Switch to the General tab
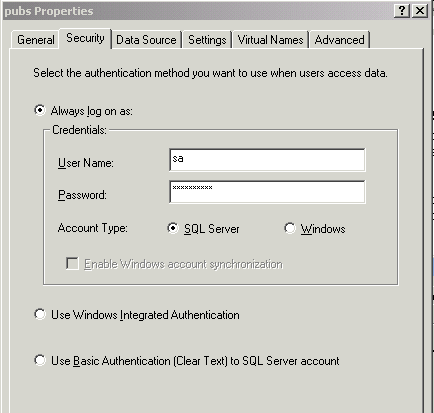 36,40
